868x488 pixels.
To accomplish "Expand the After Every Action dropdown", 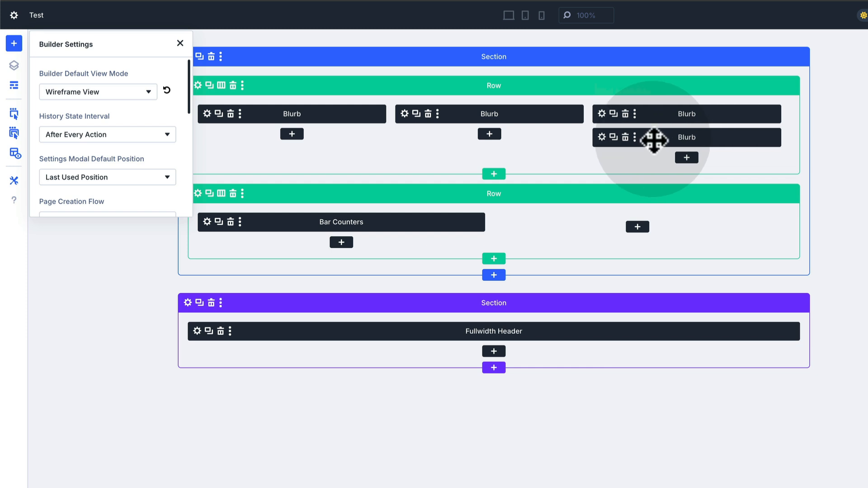I will click(x=107, y=134).
